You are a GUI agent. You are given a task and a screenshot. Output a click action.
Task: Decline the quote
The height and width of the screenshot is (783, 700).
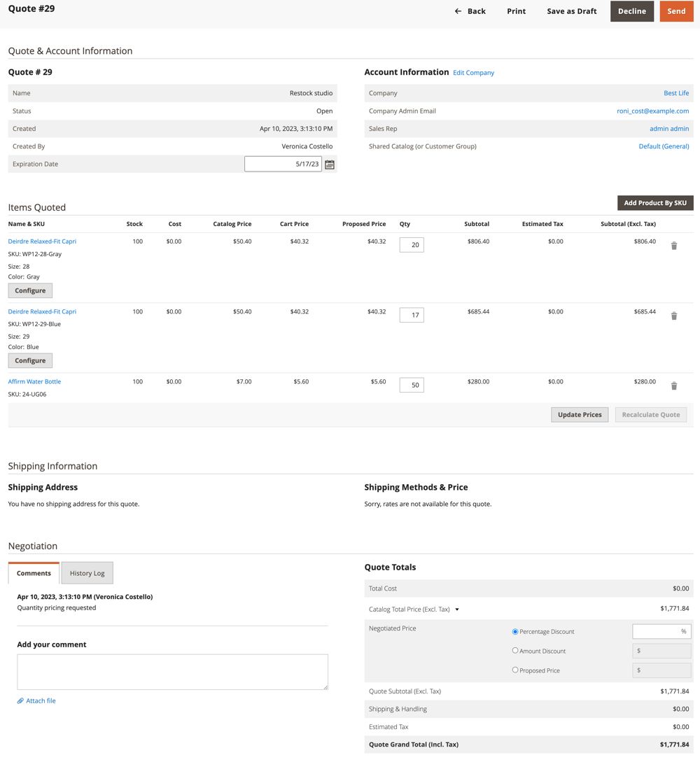[631, 11]
